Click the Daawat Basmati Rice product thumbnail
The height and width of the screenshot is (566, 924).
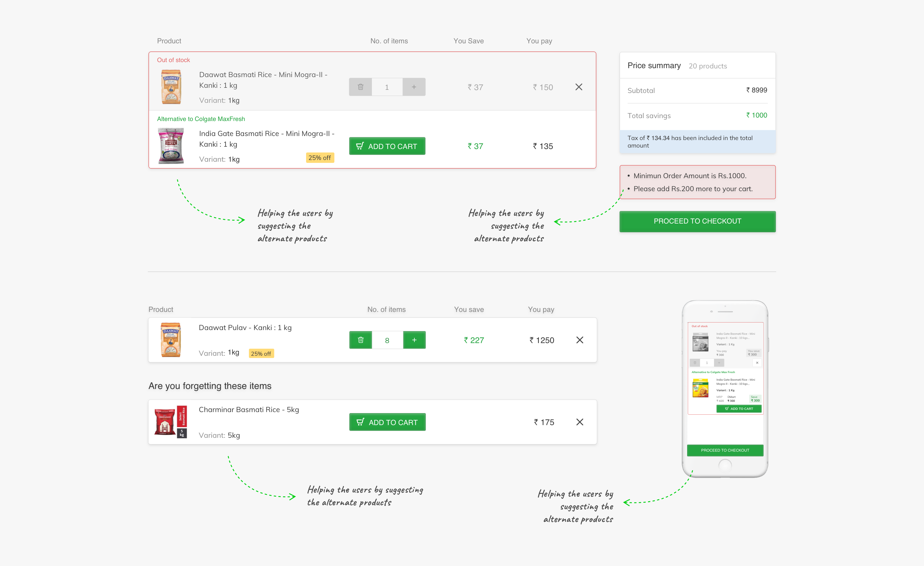coord(171,87)
